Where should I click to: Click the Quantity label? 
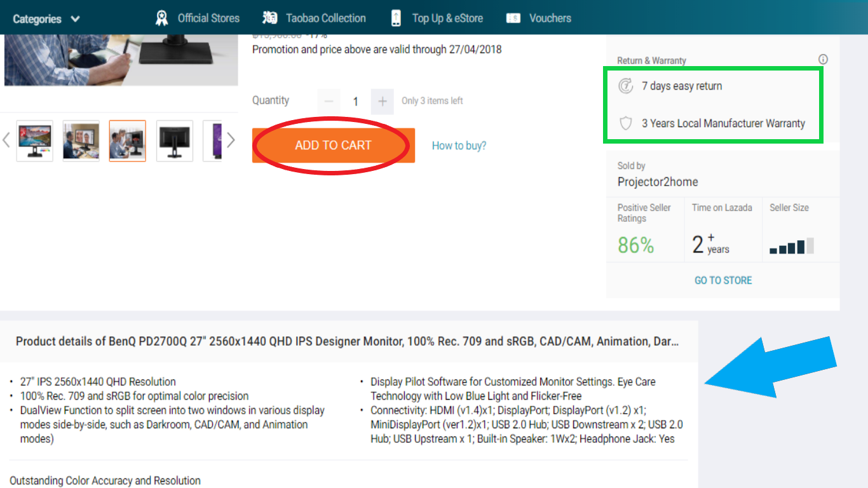pos(271,100)
